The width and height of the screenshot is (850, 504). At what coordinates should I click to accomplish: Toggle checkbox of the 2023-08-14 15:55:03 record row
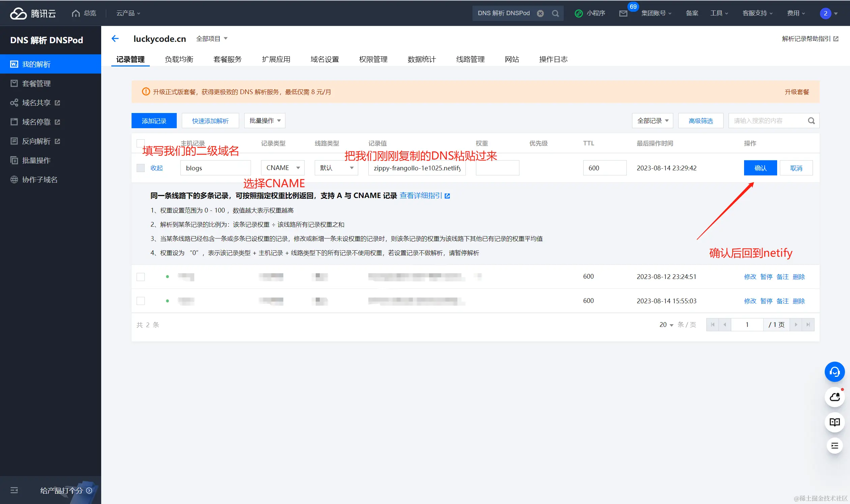point(141,301)
